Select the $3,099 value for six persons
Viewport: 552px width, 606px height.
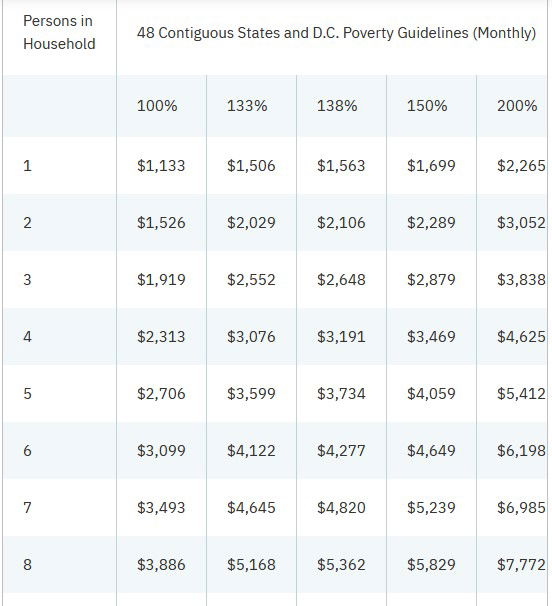pos(161,451)
